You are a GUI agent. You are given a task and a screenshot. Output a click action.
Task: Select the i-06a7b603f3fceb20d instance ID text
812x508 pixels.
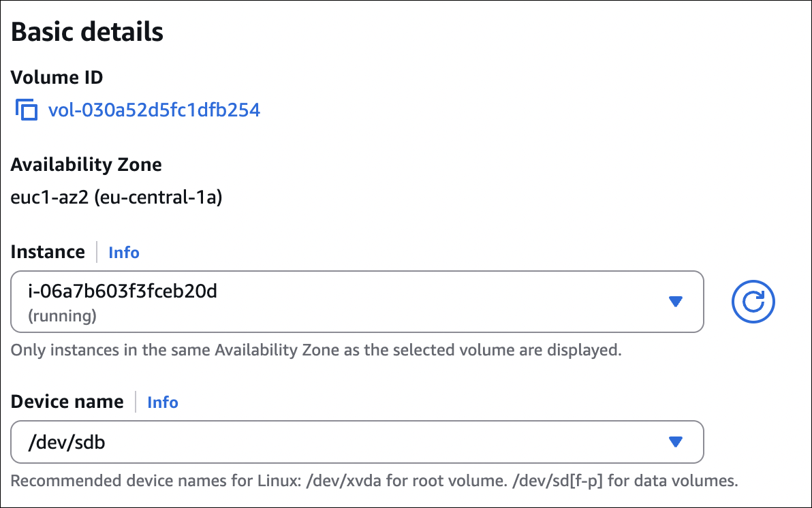[122, 292]
